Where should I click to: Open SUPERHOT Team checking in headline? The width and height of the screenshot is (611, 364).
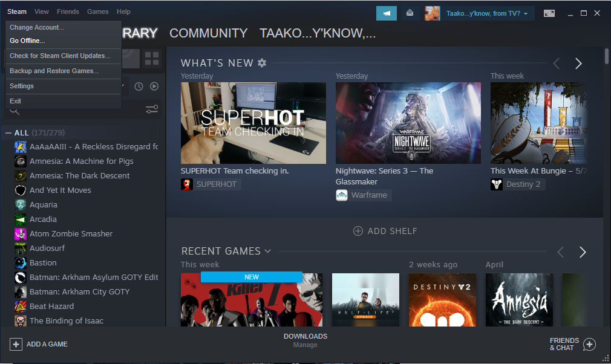[235, 171]
